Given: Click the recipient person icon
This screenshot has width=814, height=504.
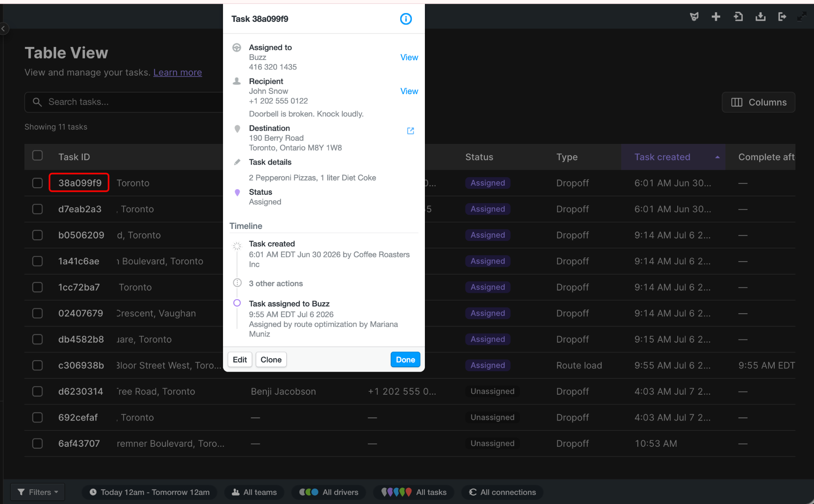Looking at the screenshot, I should pos(236,81).
